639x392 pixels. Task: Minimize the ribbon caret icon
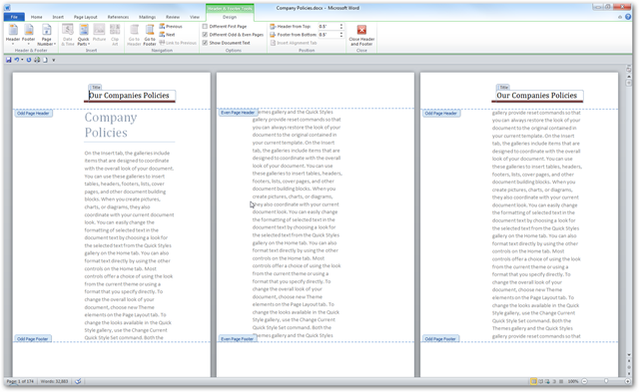[x=620, y=17]
